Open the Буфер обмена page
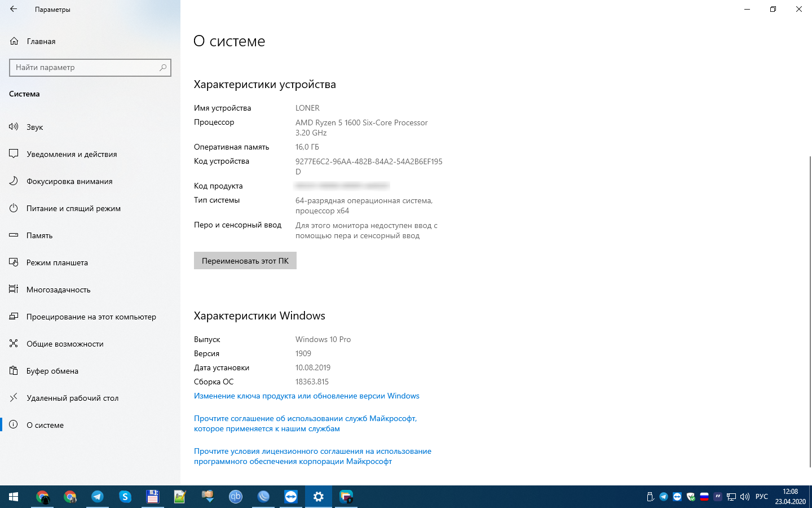This screenshot has height=508, width=812. 90,371
